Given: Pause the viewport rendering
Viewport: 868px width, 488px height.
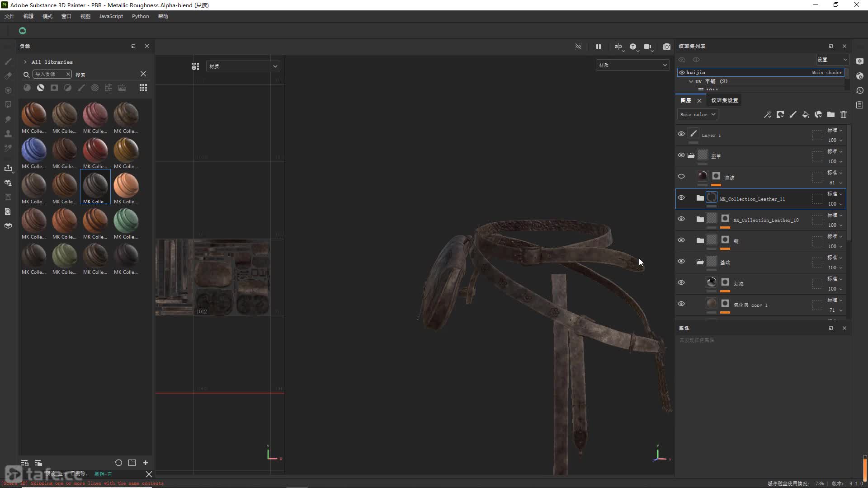Looking at the screenshot, I should 599,47.
